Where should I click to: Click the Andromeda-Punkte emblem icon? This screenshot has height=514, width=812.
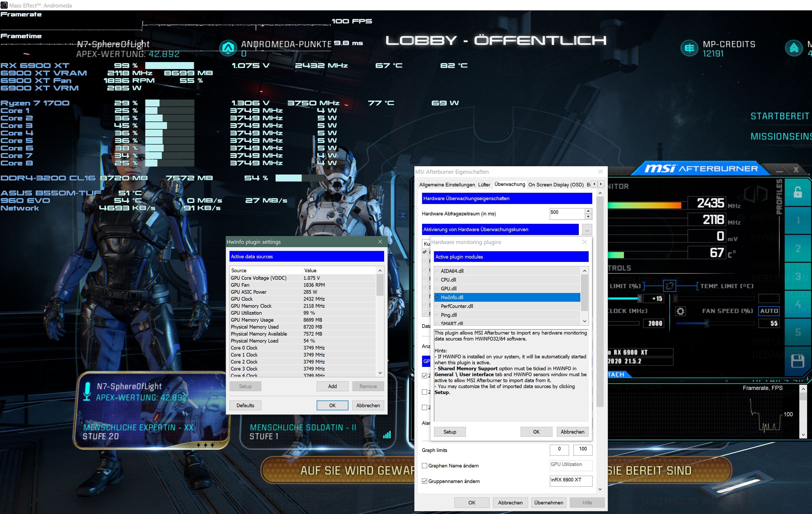(228, 48)
